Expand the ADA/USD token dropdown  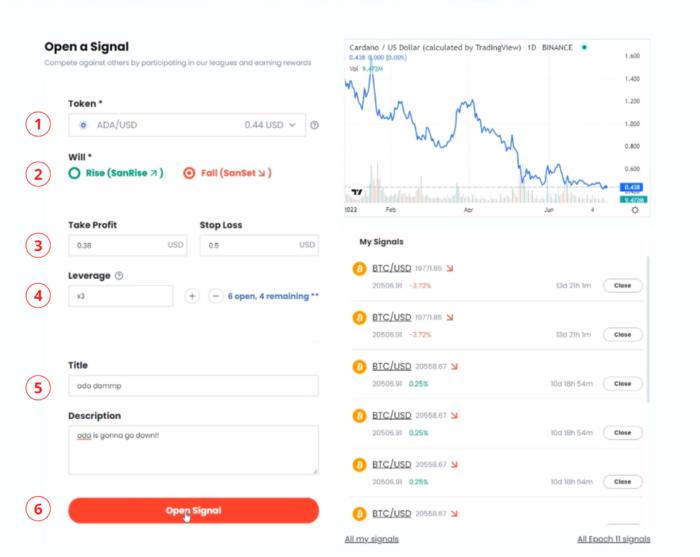pos(292,125)
